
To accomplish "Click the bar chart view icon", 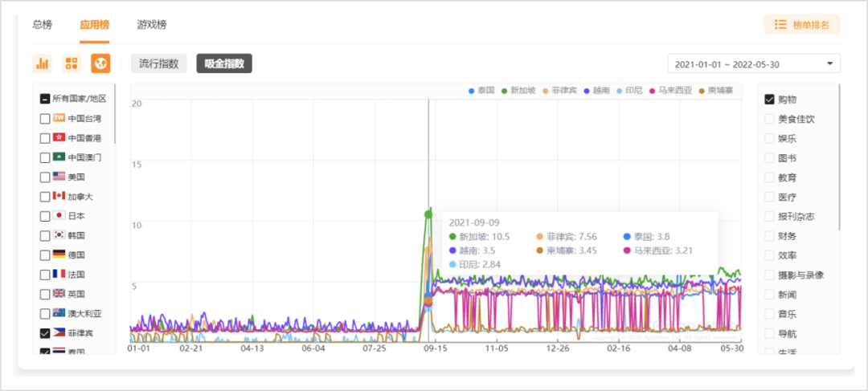I will [x=43, y=63].
